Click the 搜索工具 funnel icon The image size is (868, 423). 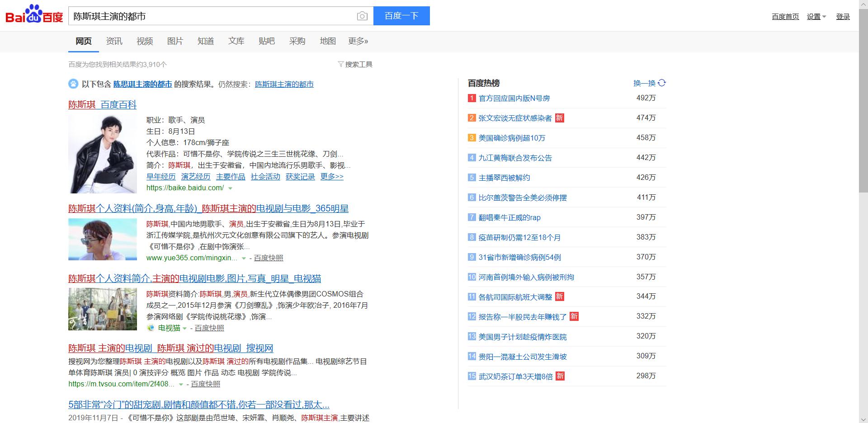(x=340, y=64)
